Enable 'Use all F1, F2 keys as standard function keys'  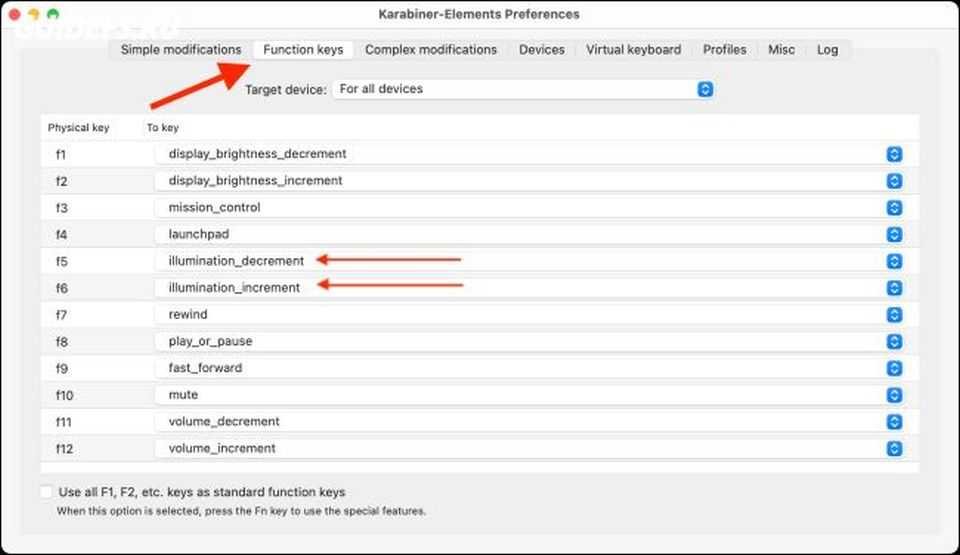pyautogui.click(x=47, y=492)
